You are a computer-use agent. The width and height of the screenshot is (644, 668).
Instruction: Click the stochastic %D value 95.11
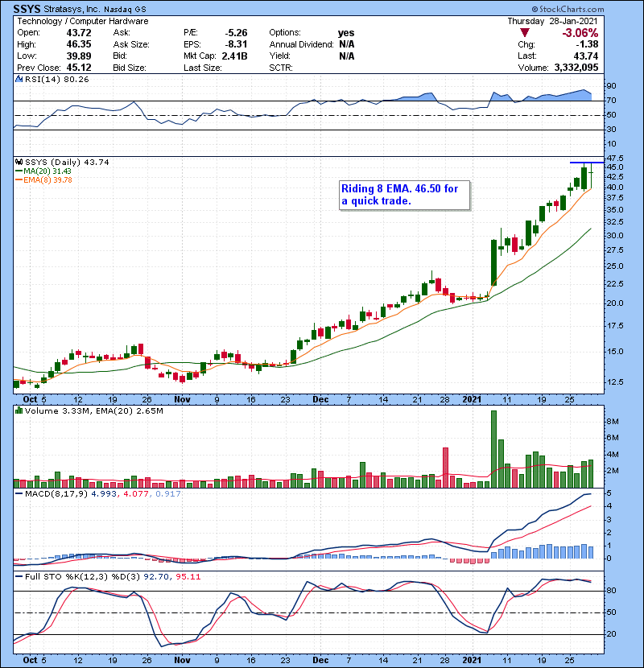pyautogui.click(x=188, y=577)
